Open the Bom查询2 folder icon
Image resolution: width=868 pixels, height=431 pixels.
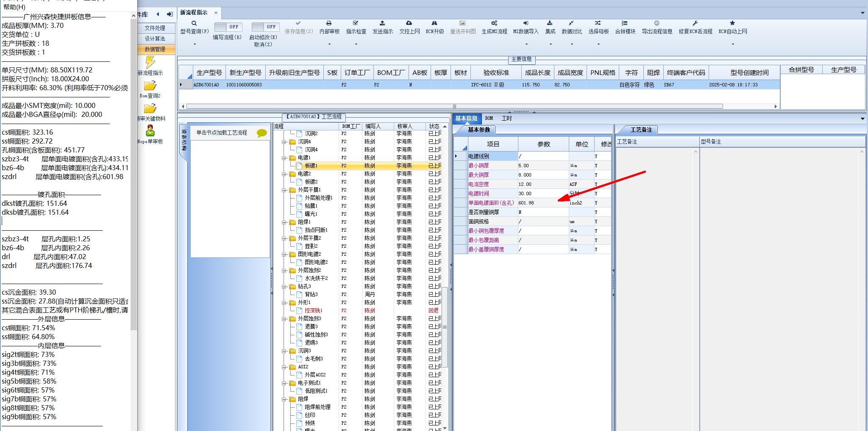point(150,86)
